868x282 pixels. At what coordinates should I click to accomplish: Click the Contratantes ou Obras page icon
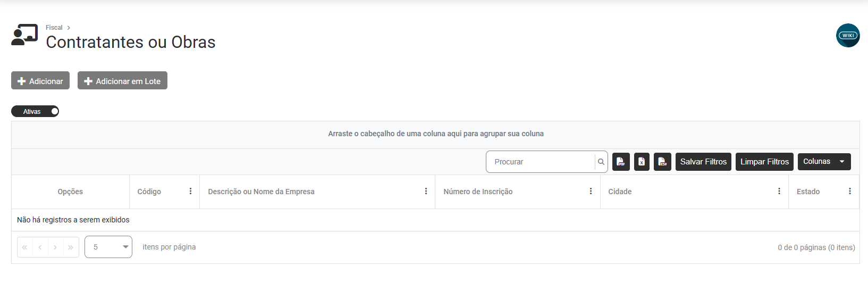24,35
